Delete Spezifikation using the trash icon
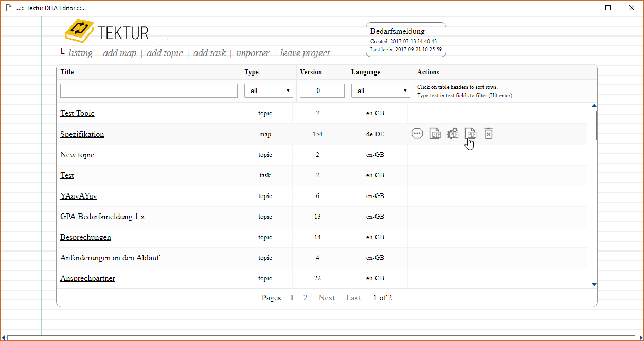 [x=489, y=134]
